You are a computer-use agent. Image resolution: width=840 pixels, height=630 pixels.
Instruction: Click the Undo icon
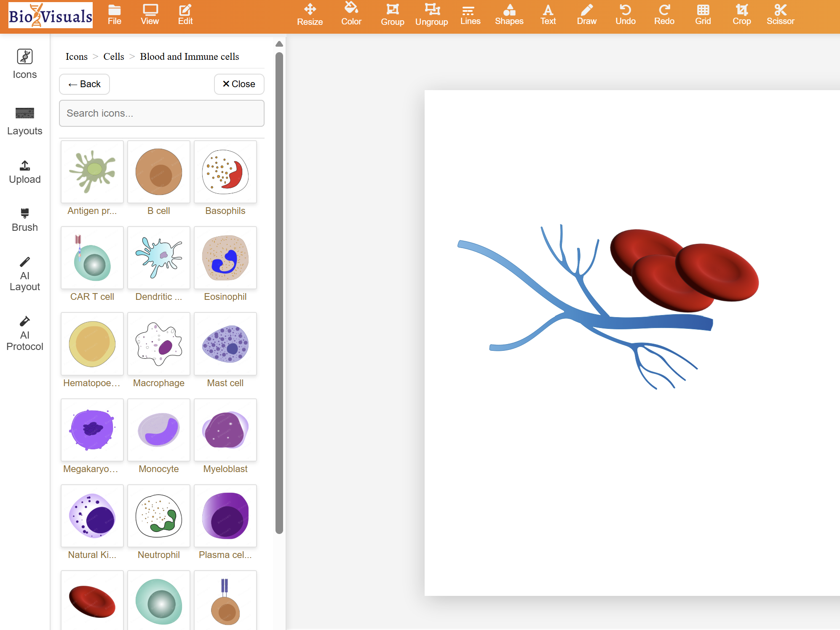625,15
